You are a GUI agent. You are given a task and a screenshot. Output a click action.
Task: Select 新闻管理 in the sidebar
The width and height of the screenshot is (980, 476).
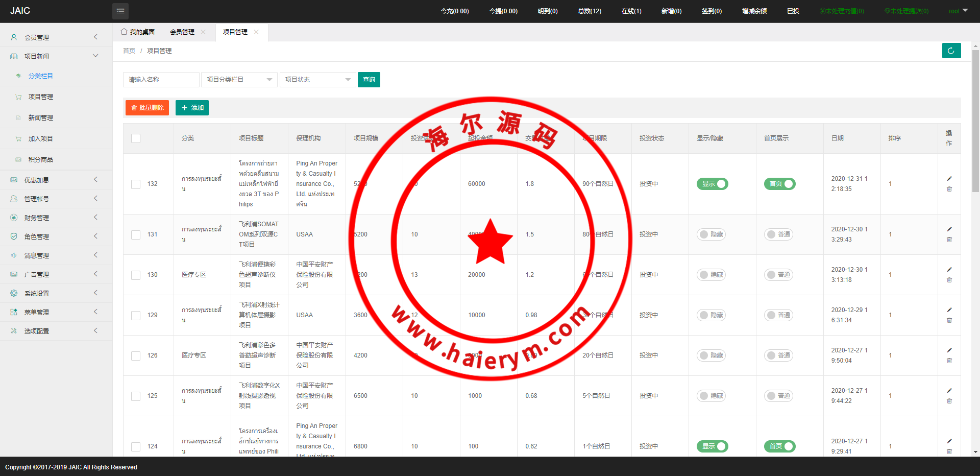tap(41, 118)
